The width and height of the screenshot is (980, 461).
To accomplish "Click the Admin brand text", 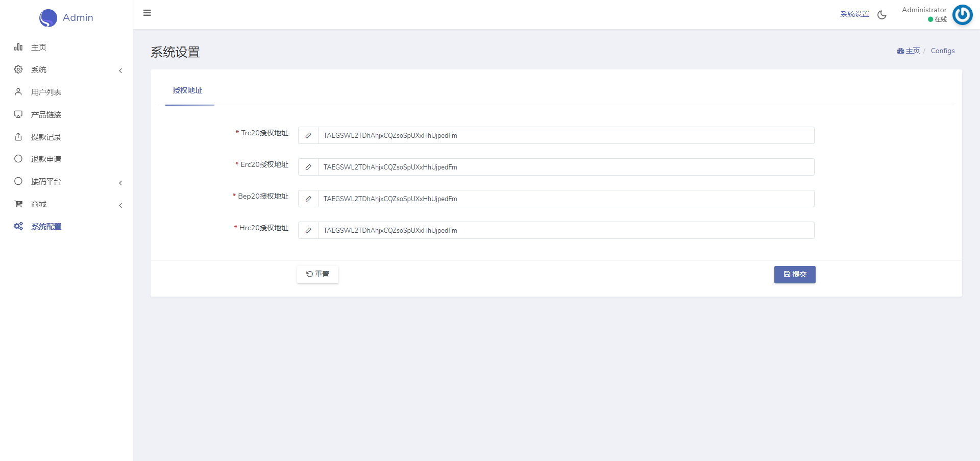I will (78, 17).
